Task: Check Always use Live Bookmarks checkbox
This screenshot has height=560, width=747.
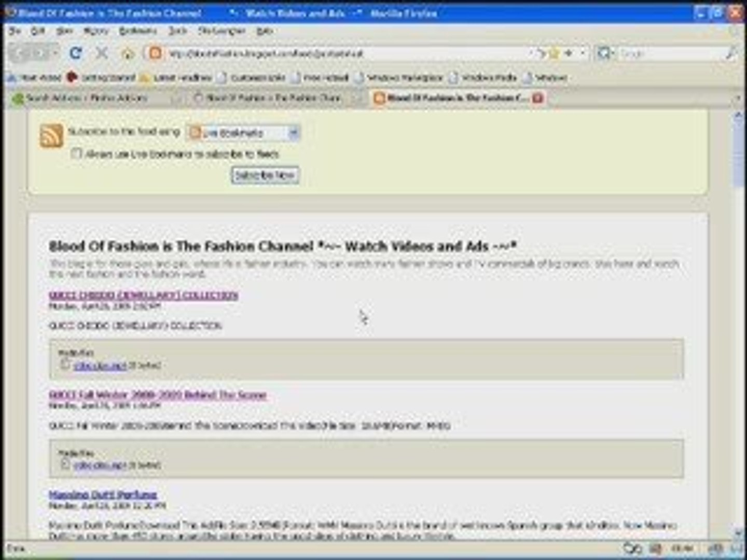Action: point(76,153)
